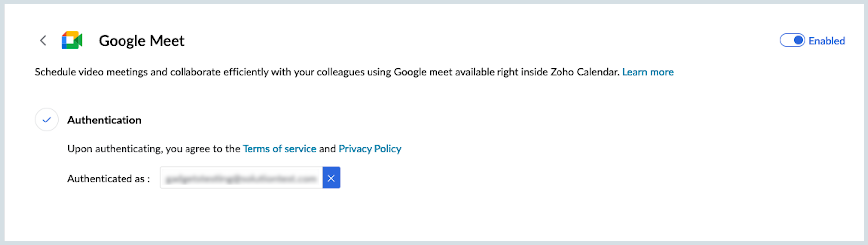The height and width of the screenshot is (245, 868).
Task: Open the Learn more link
Action: click(x=648, y=72)
